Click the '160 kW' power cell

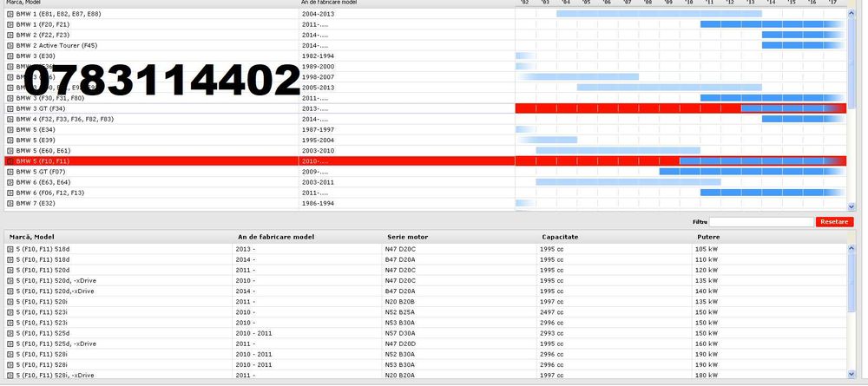707,343
